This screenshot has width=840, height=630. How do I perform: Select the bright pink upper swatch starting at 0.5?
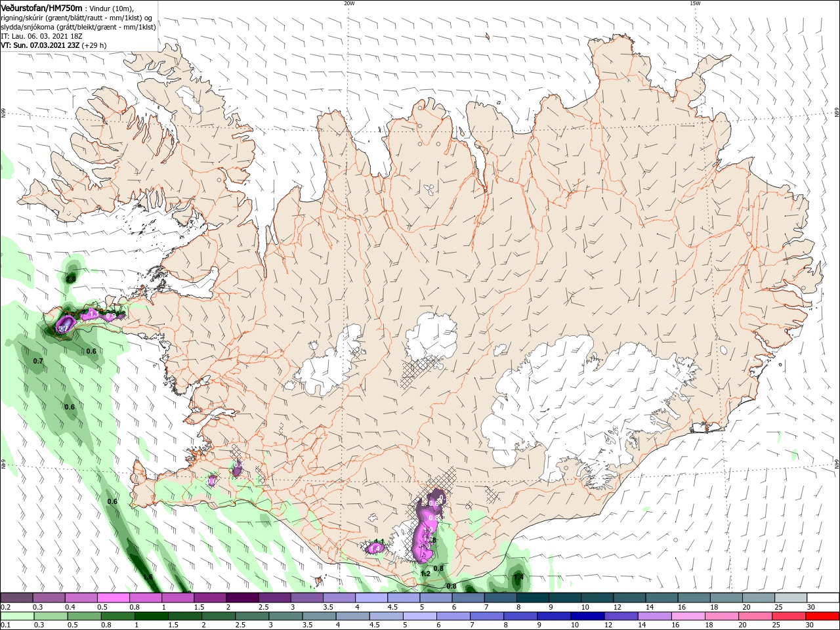[x=113, y=598]
